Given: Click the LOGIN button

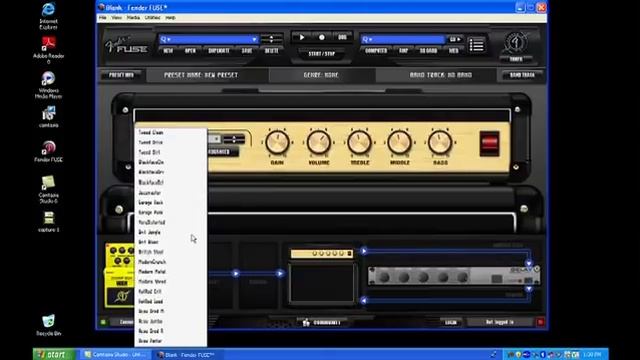Looking at the screenshot, I should (451, 322).
